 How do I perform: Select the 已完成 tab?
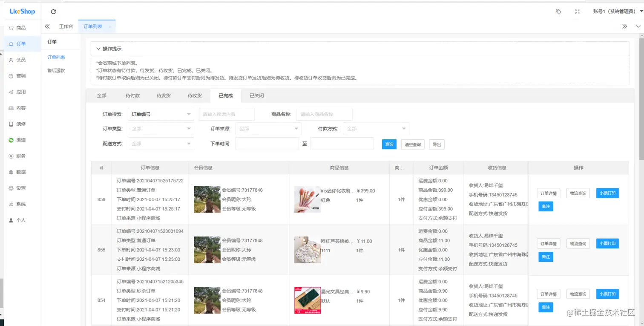click(x=226, y=95)
